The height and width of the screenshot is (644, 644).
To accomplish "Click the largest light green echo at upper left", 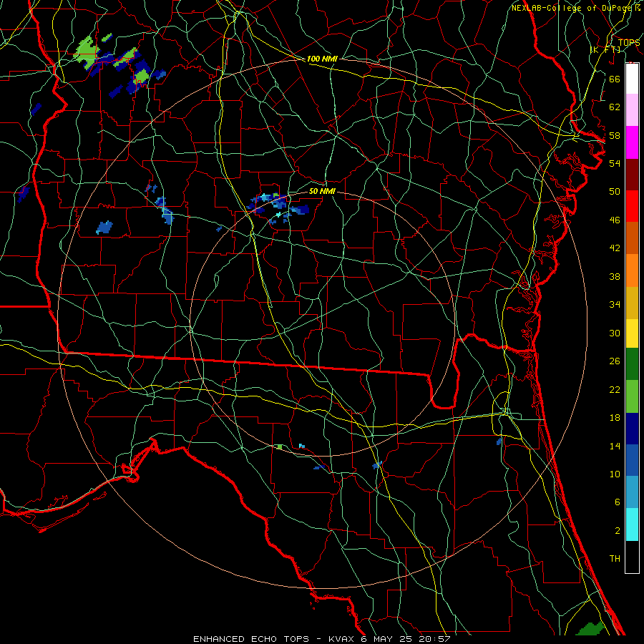I will pos(87,52).
